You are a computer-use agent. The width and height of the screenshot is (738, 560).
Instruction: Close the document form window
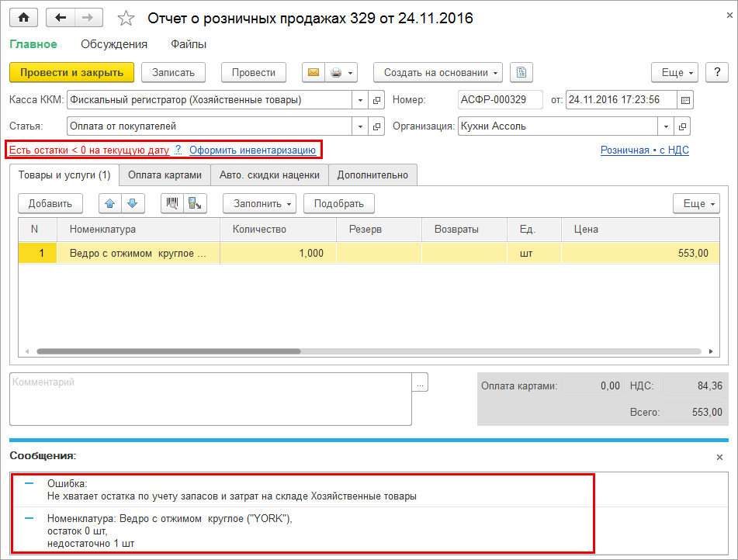point(729,15)
